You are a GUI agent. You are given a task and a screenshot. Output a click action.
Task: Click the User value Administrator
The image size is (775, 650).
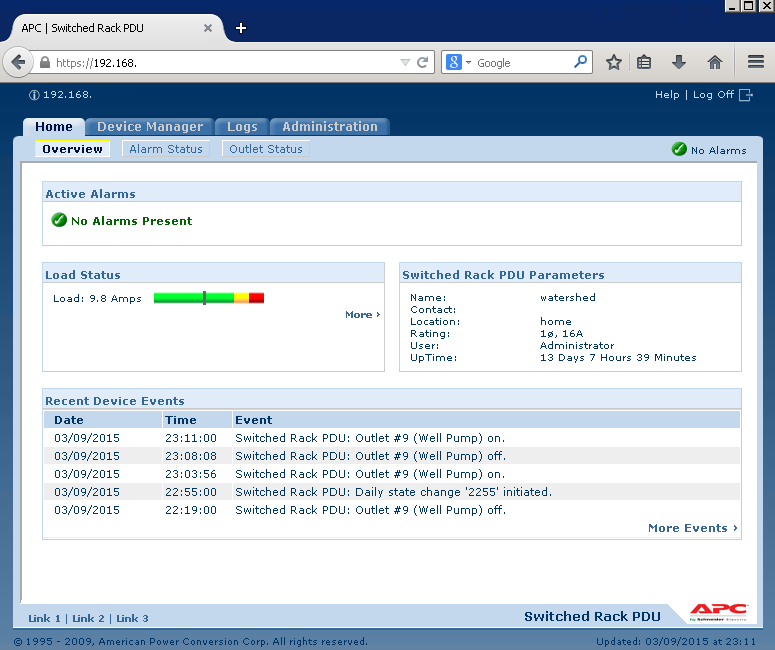pyautogui.click(x=577, y=346)
